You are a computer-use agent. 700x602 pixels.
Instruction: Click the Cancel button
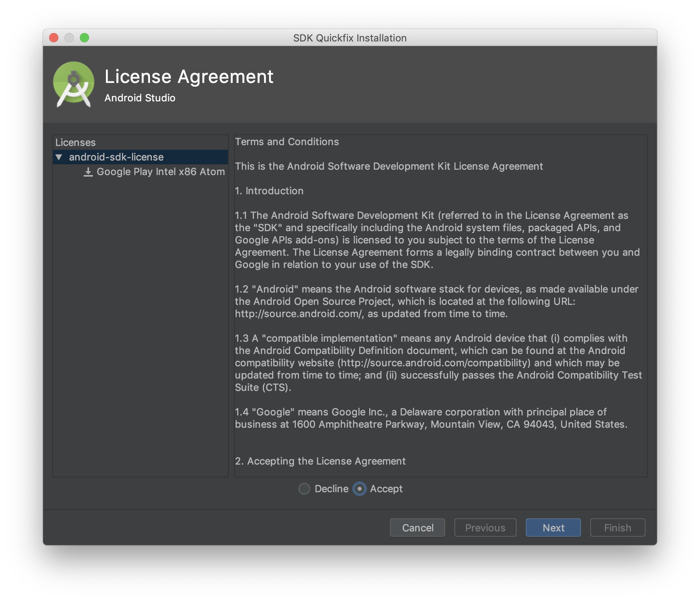click(418, 528)
